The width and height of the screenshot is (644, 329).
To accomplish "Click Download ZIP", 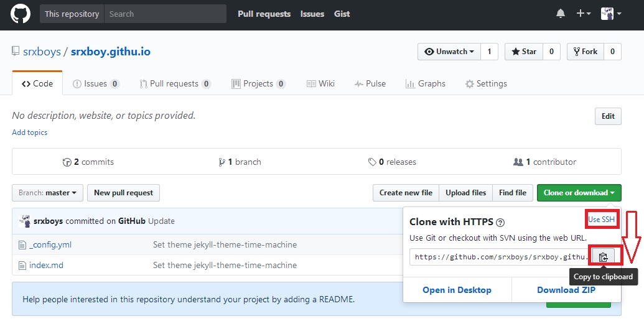I will pos(566,290).
